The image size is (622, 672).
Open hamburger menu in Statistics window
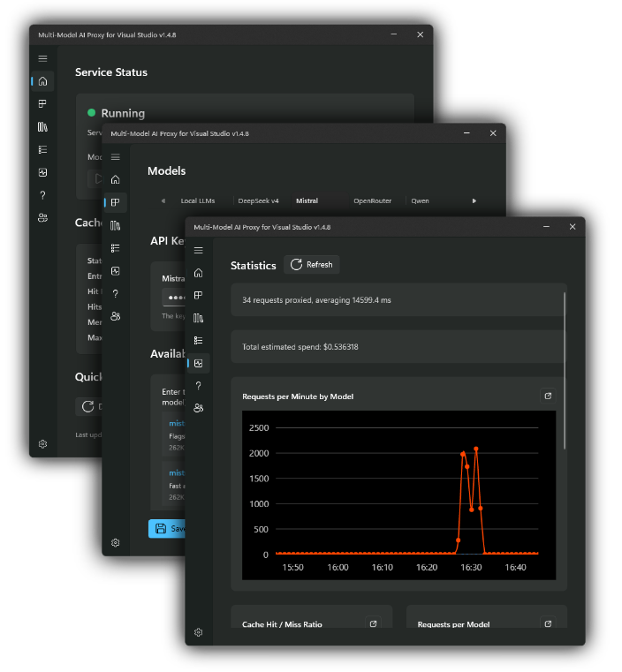(x=198, y=250)
